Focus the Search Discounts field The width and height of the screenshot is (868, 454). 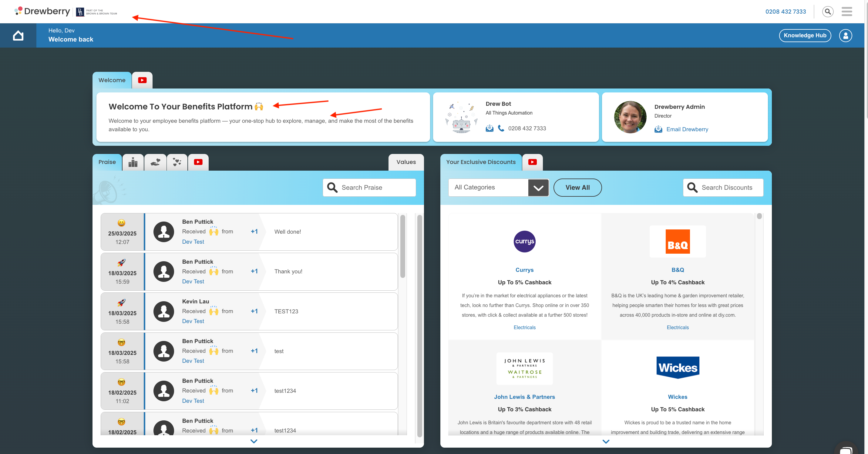pyautogui.click(x=727, y=188)
